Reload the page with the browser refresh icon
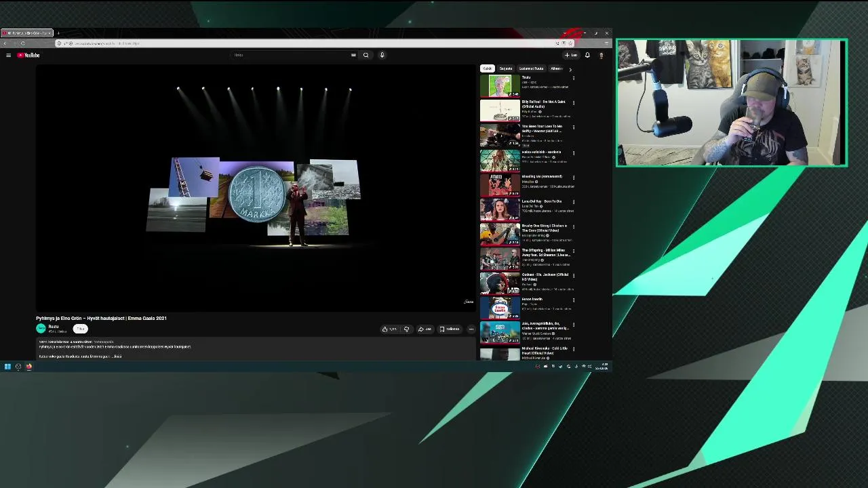This screenshot has width=868, height=488. 22,43
